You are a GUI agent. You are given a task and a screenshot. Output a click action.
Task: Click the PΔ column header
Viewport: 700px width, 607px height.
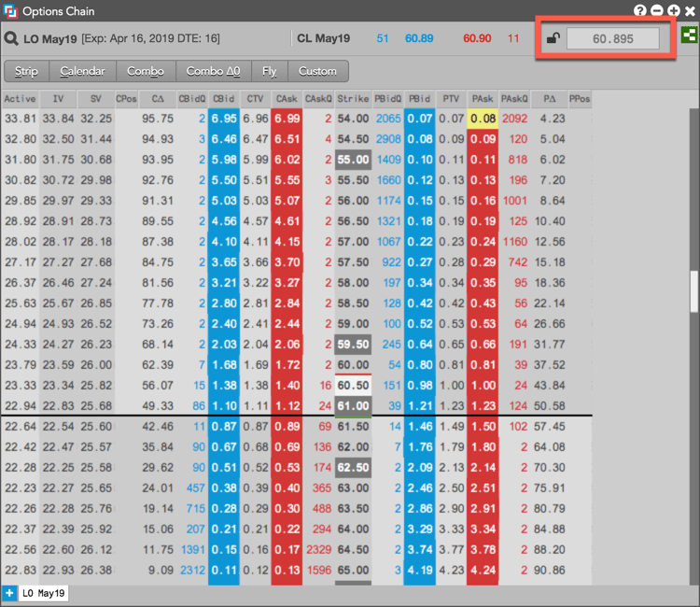(550, 99)
